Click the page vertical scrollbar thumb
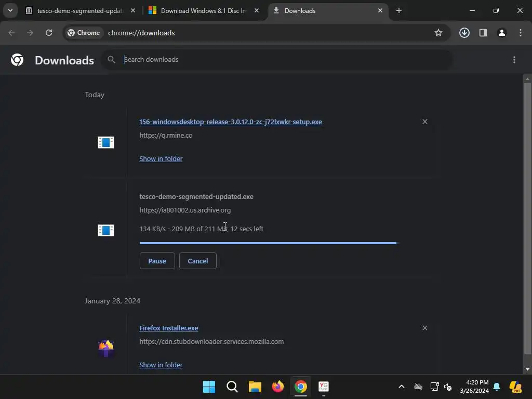The height and width of the screenshot is (399, 532). point(527,219)
